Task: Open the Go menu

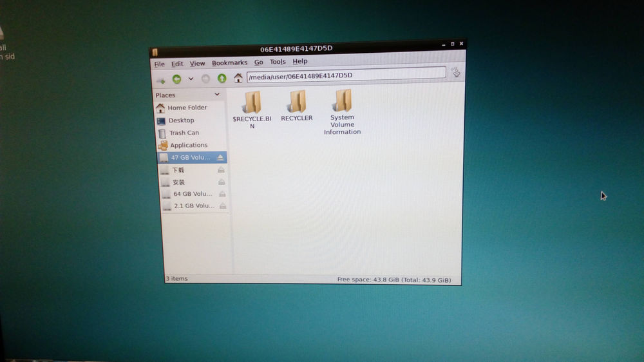Action: pyautogui.click(x=258, y=62)
